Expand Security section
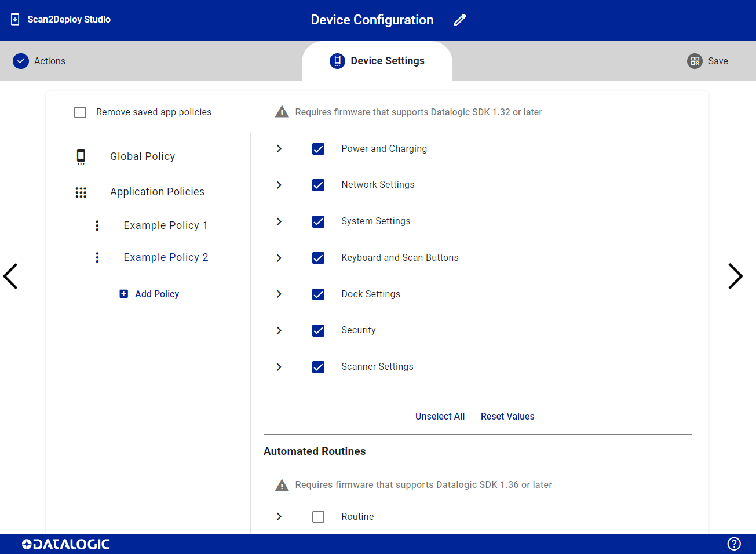Screen dimensions: 756x554 (x=279, y=330)
